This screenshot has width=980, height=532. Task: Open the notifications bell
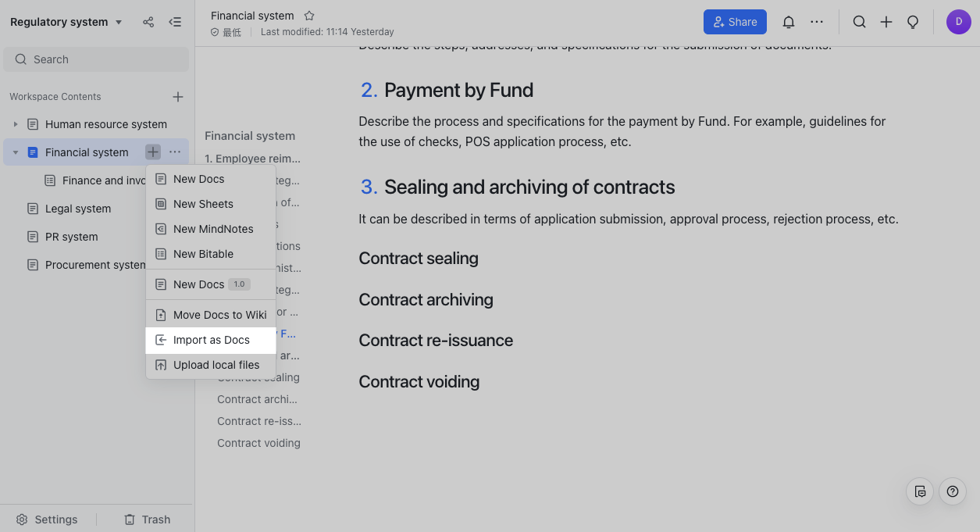pos(789,22)
